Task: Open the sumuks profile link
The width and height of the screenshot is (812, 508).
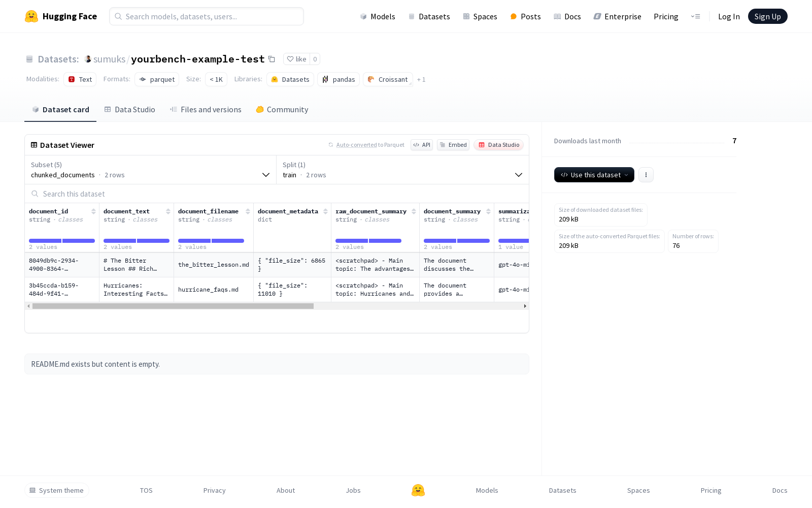Action: 109,59
